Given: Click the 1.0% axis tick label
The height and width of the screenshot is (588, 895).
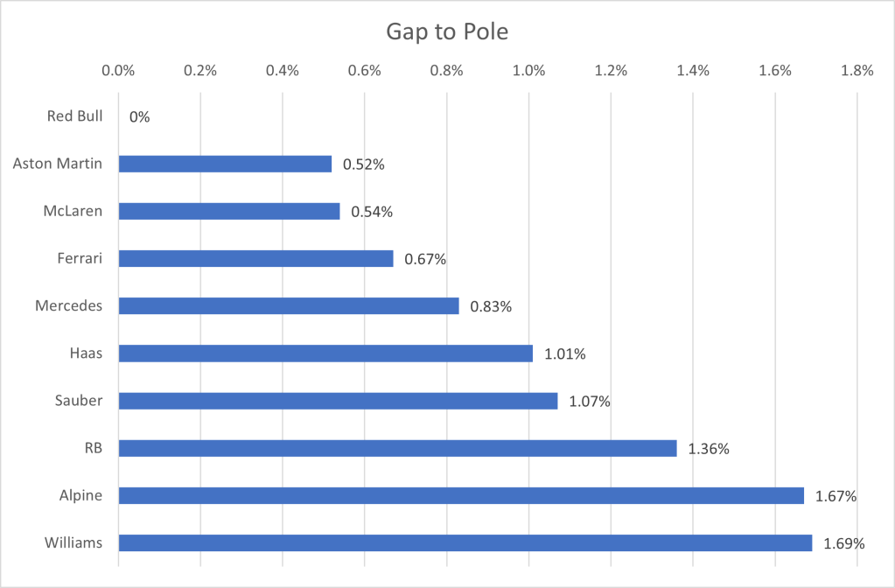Looking at the screenshot, I should (x=528, y=72).
